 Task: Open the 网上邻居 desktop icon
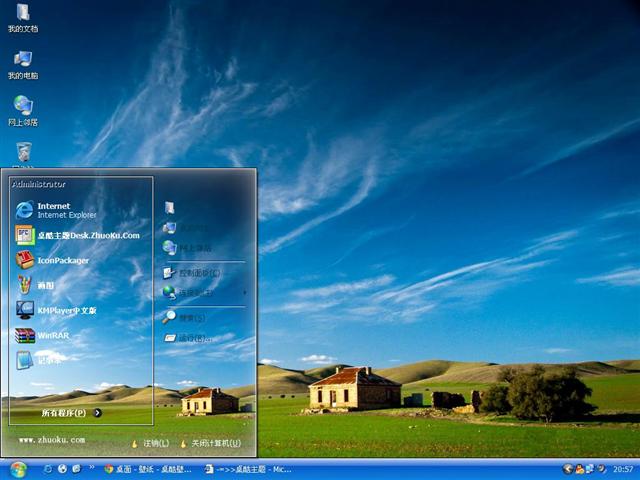[23, 111]
